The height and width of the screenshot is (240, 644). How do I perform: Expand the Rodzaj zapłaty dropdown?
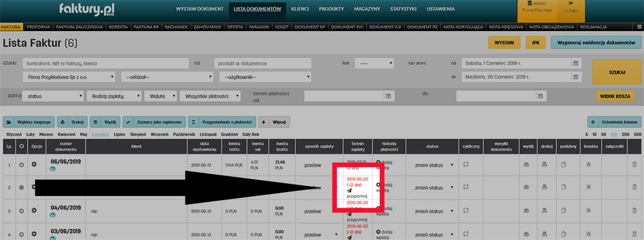click(x=114, y=96)
